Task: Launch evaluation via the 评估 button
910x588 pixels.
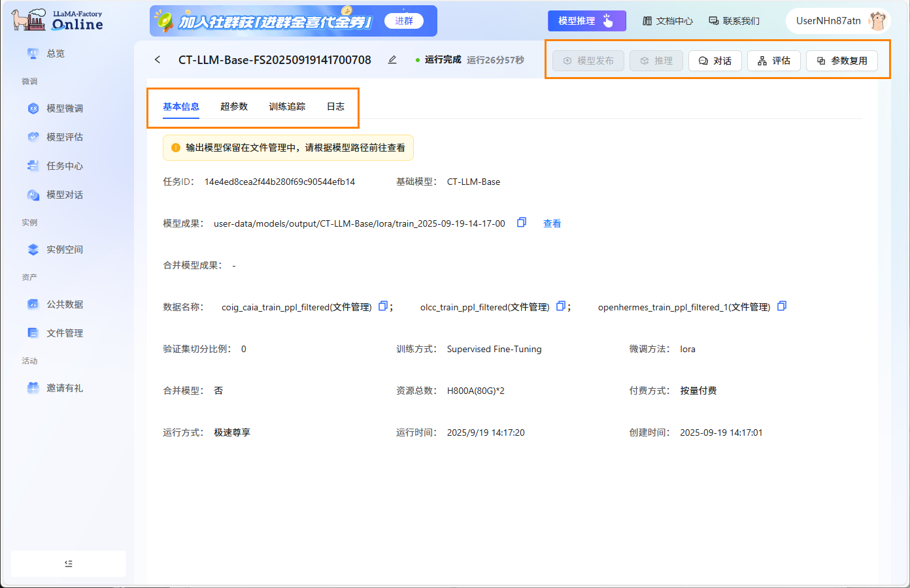Action: (773, 60)
